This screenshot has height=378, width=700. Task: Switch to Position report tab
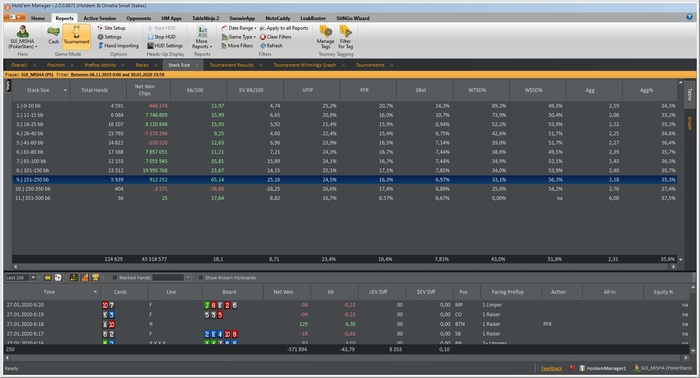[x=56, y=65]
